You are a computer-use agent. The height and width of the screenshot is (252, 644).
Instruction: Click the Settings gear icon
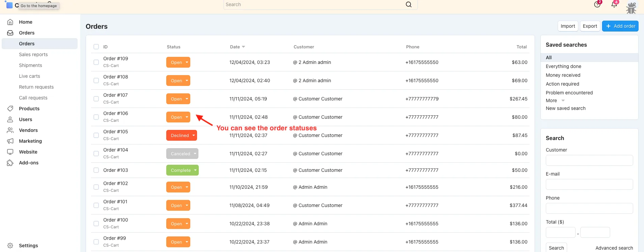point(10,246)
